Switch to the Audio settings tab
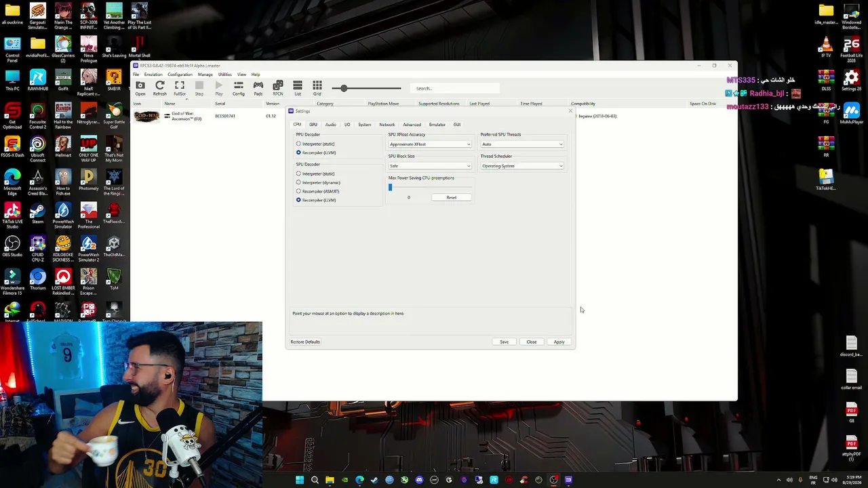868x488 pixels. (330, 125)
